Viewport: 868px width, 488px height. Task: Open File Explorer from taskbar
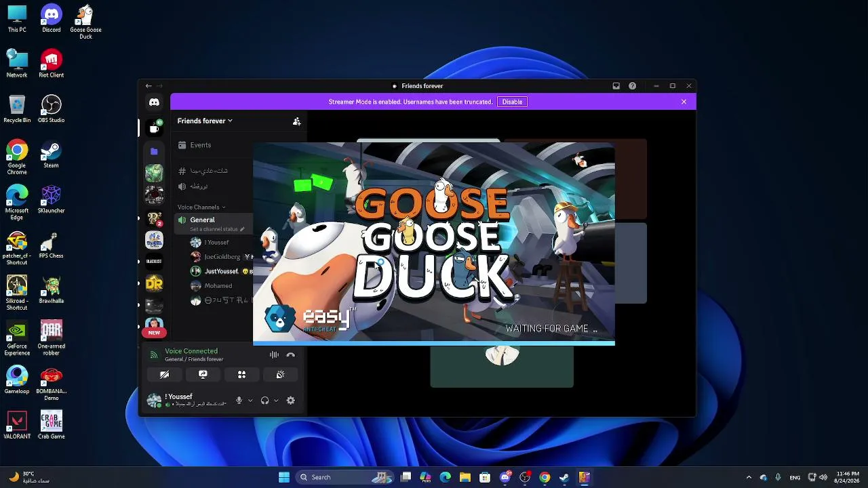pos(465,477)
